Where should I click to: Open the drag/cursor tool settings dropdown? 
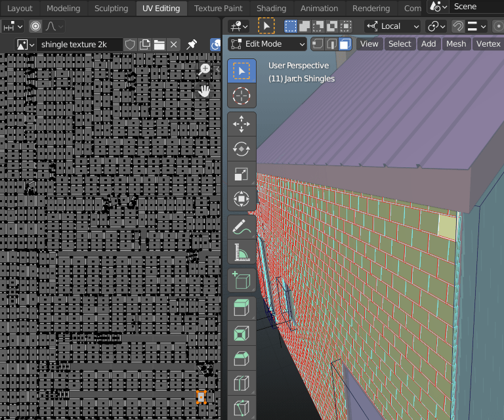239,26
